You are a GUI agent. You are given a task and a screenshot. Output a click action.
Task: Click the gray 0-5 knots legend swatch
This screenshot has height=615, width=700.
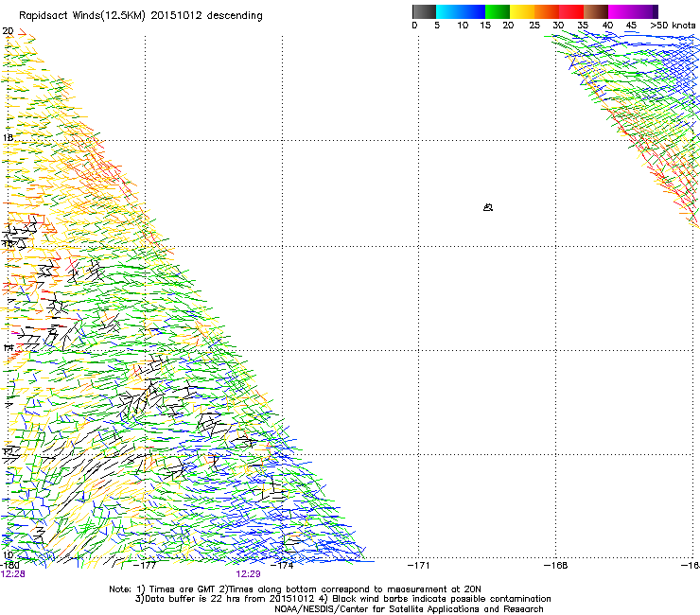coord(424,11)
